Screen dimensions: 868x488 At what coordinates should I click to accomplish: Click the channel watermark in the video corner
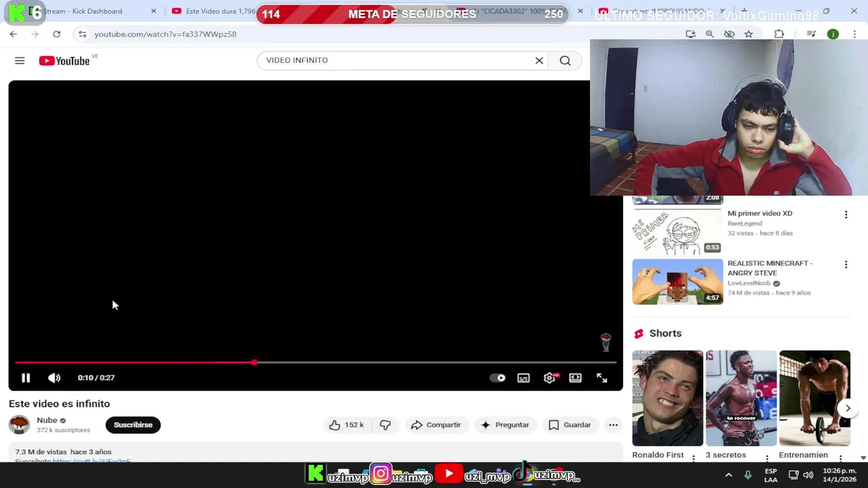pyautogui.click(x=606, y=342)
